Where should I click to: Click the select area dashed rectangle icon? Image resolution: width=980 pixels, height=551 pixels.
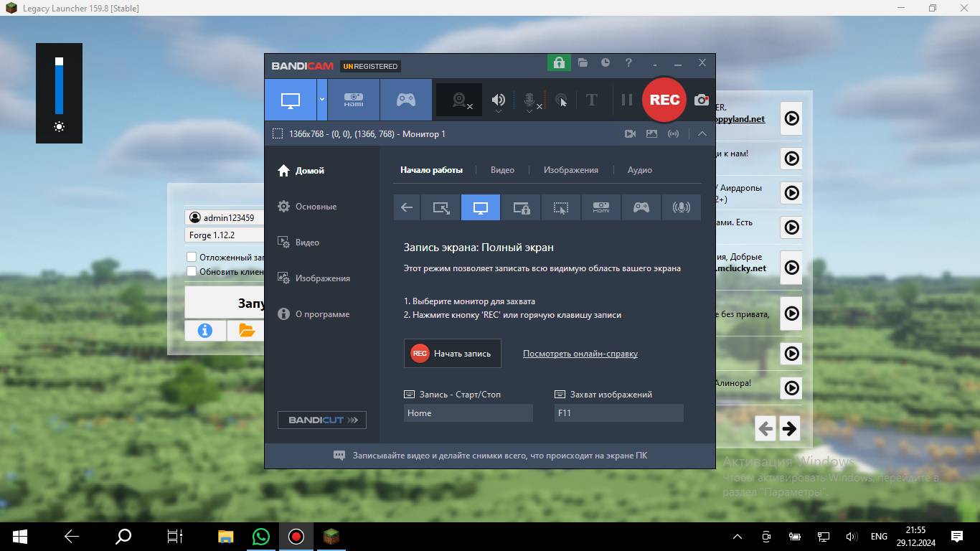coord(277,133)
